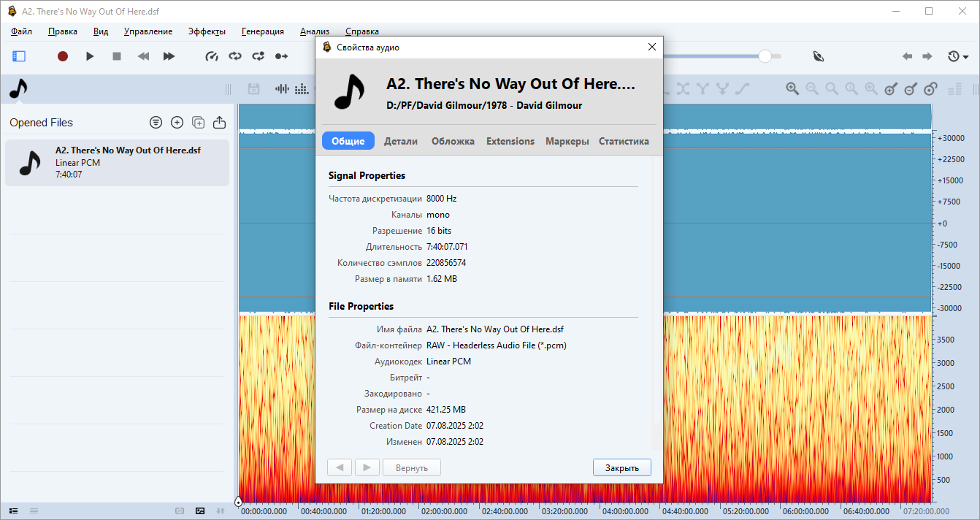Click the previous file arrow button in dialog
Screen dimensions: 980x520
pyautogui.click(x=340, y=467)
